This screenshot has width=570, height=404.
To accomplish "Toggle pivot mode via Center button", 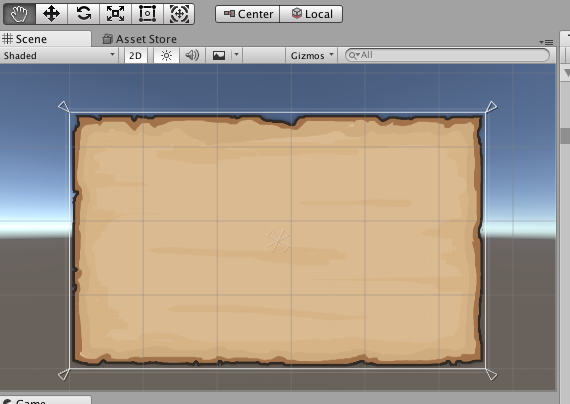I will click(x=248, y=14).
